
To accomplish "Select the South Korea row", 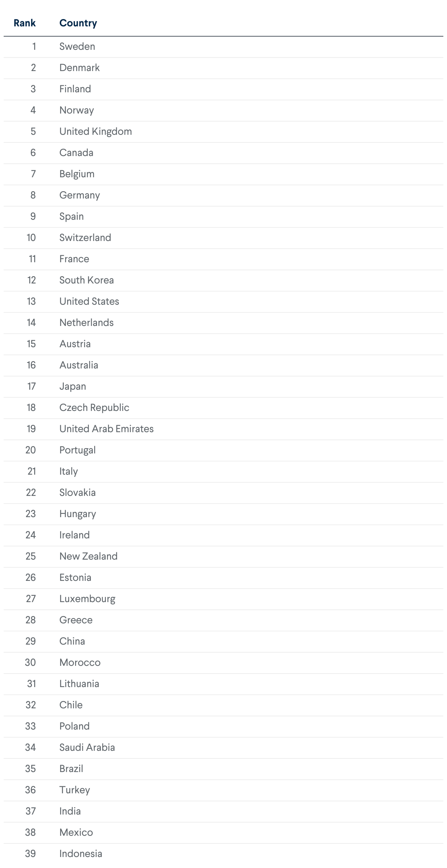I will click(86, 280).
